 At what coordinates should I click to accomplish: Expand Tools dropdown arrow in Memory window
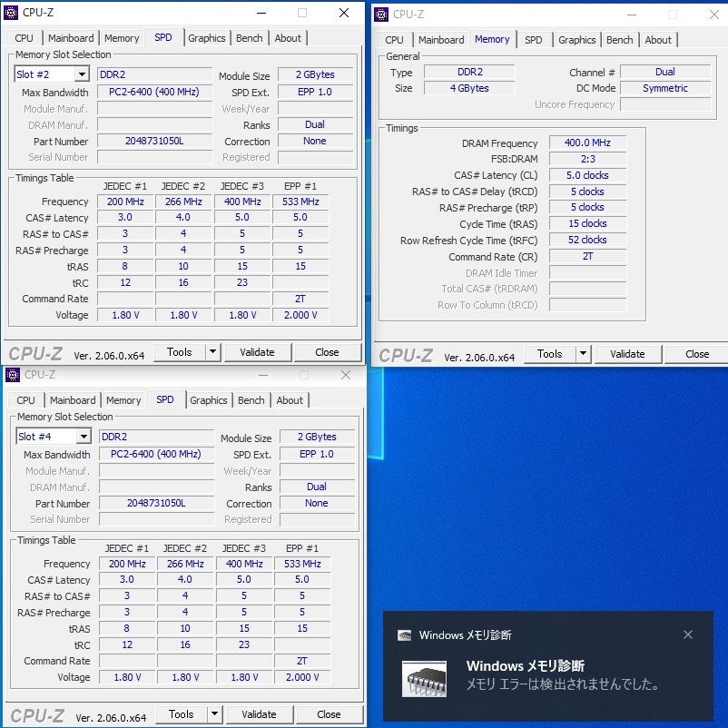pos(583,354)
